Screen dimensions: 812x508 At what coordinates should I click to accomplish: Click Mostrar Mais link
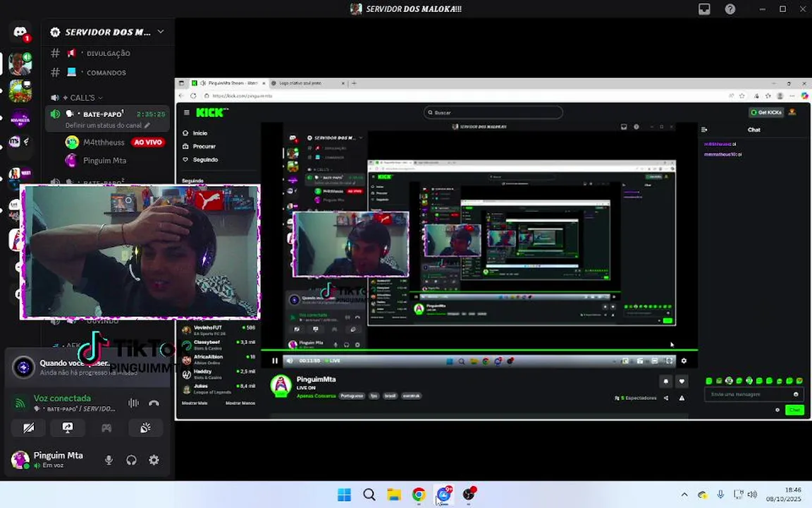click(195, 403)
